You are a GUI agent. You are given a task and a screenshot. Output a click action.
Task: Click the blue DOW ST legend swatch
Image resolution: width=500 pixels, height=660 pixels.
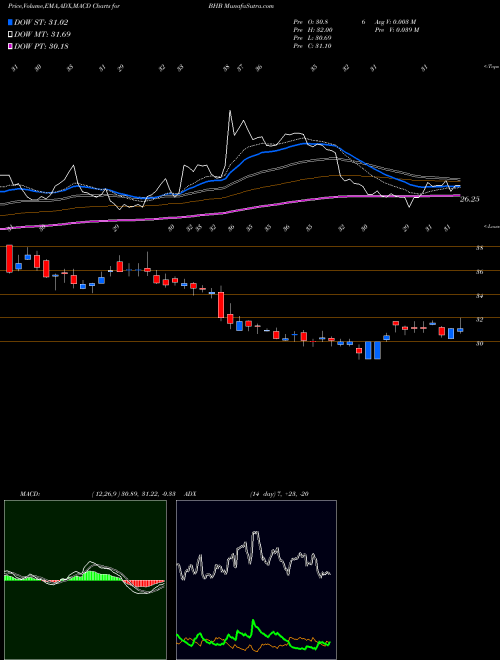(11, 22)
